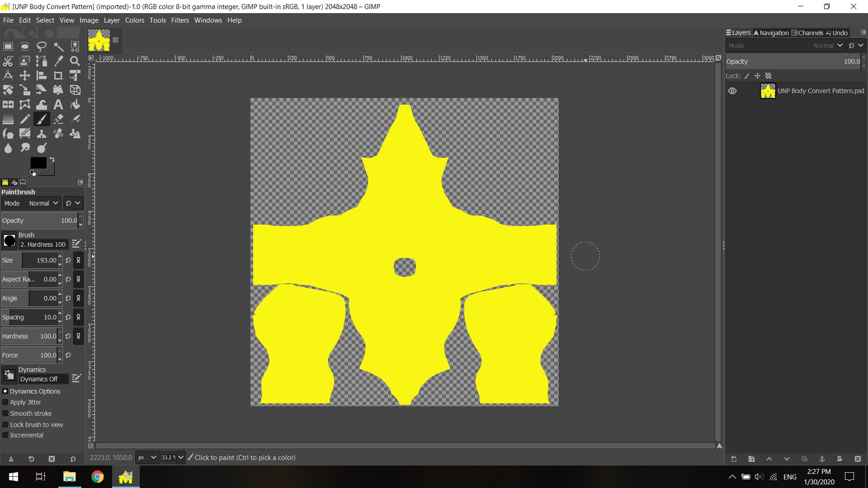868x488 pixels.
Task: Reset colors to default black and white
Action: click(33, 173)
